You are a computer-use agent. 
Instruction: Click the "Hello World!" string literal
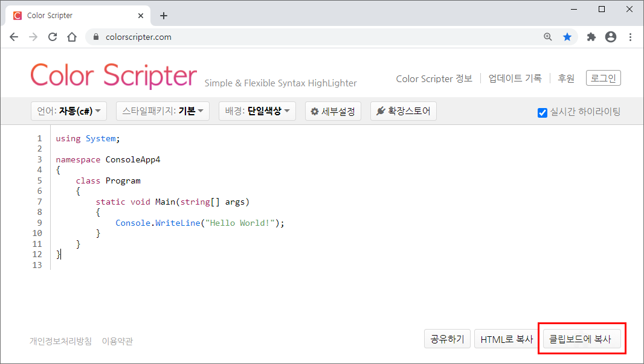(x=240, y=223)
